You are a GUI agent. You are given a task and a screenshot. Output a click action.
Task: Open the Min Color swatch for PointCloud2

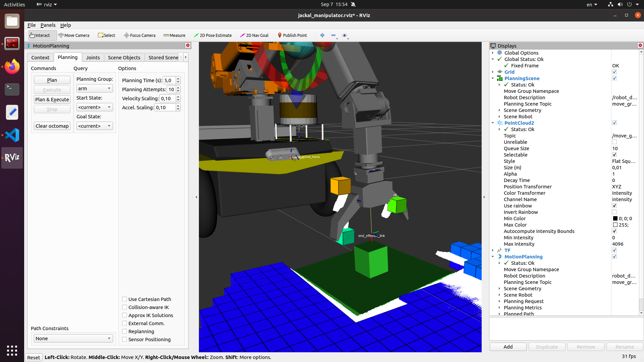615,218
